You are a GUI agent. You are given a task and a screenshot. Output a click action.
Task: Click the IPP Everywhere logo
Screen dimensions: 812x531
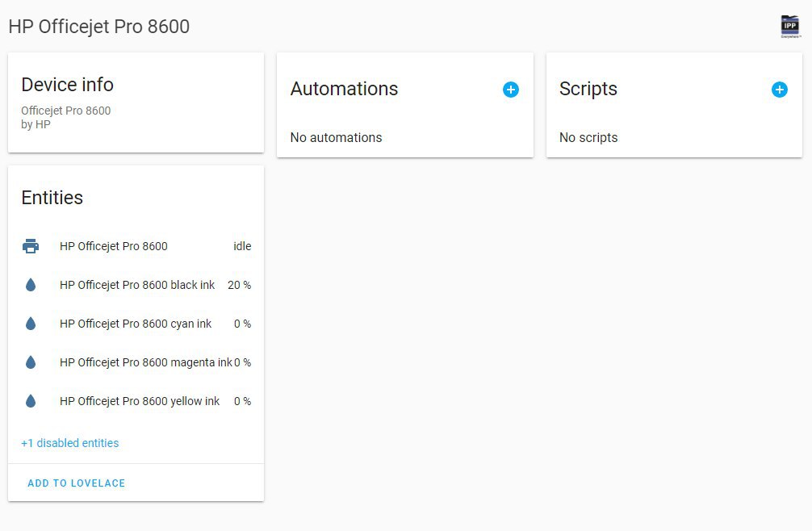click(790, 27)
